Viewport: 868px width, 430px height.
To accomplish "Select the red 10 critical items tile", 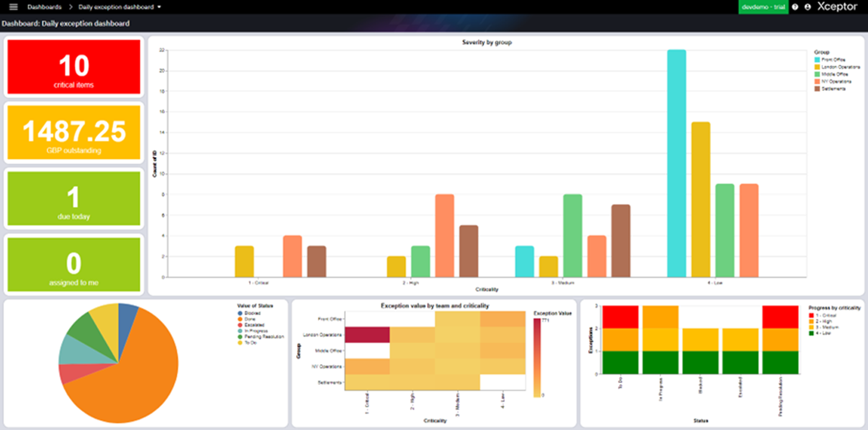I will [x=73, y=67].
